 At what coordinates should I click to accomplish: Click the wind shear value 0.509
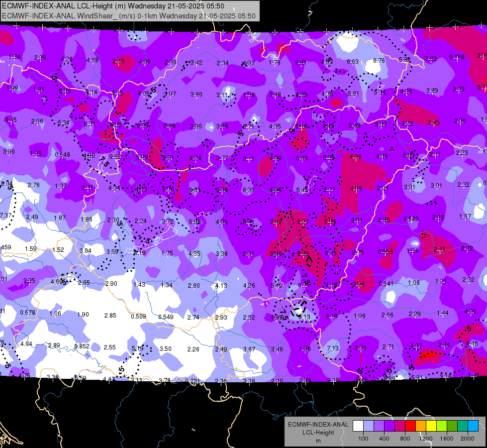click(138, 316)
